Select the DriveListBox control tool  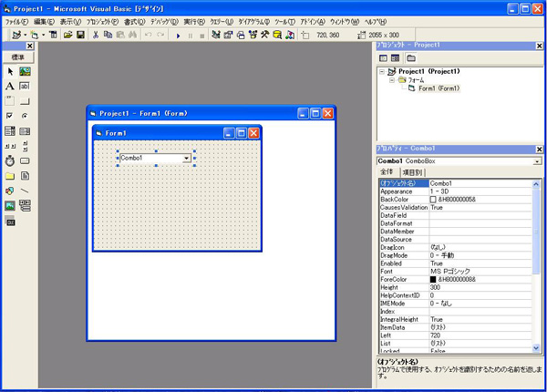coord(25,161)
